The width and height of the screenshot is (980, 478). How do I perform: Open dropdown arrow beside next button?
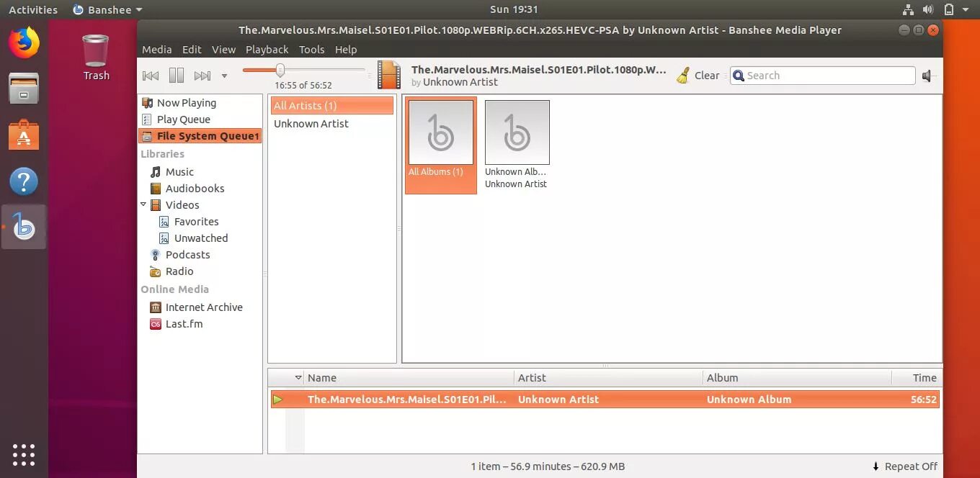(224, 76)
